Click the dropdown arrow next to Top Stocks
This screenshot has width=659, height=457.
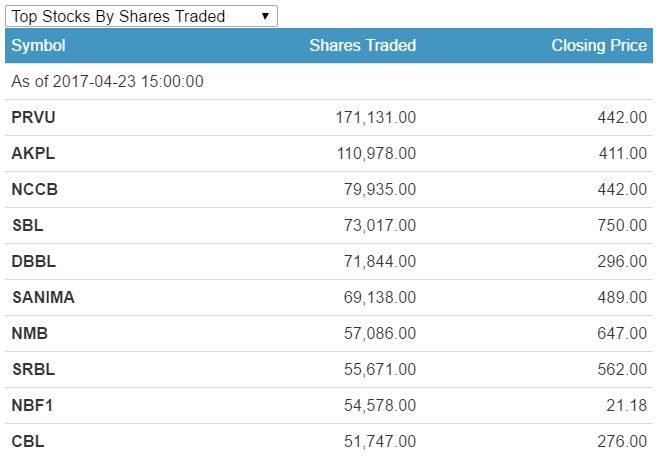(x=265, y=16)
